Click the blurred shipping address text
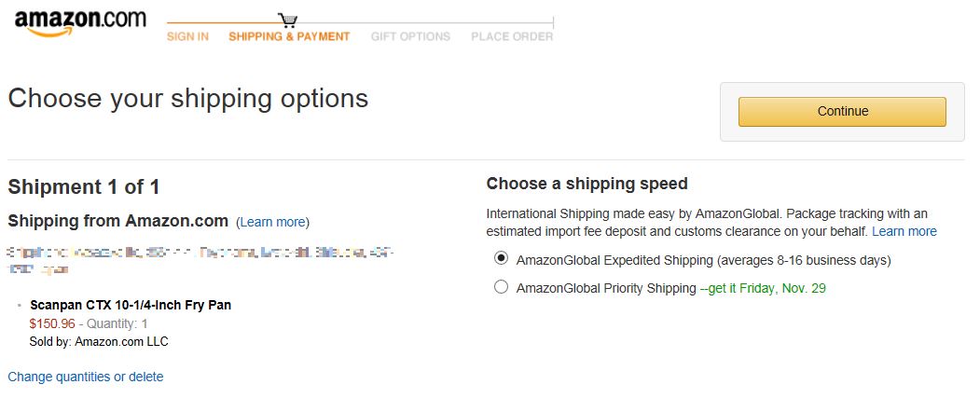This screenshot has height=398, width=980. click(x=200, y=261)
